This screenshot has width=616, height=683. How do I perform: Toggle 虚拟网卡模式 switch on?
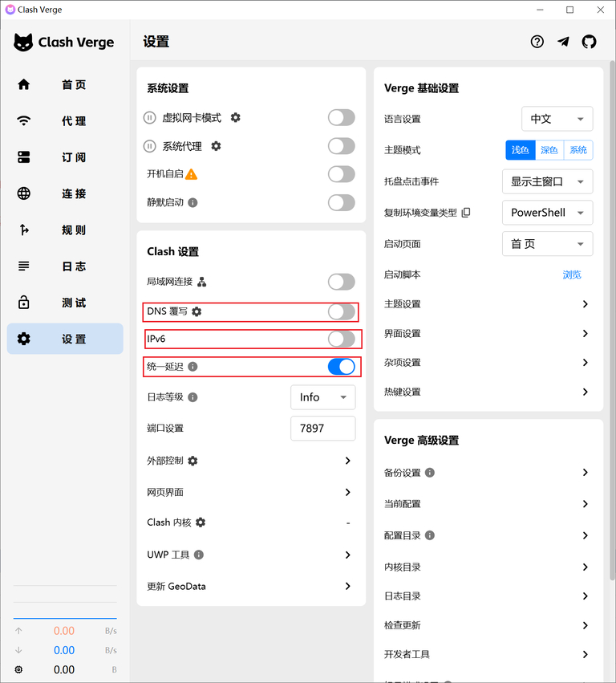click(342, 118)
